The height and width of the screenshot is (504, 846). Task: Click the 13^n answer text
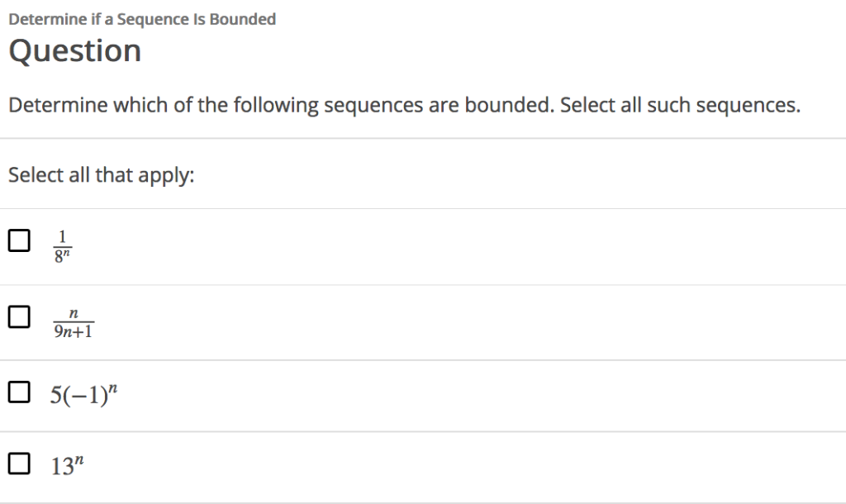click(x=68, y=464)
